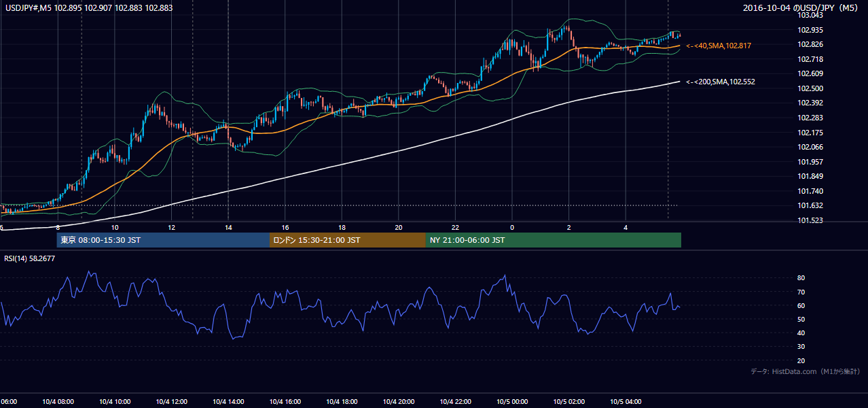Click the 10/4 10:00 time axis label

coord(115,401)
